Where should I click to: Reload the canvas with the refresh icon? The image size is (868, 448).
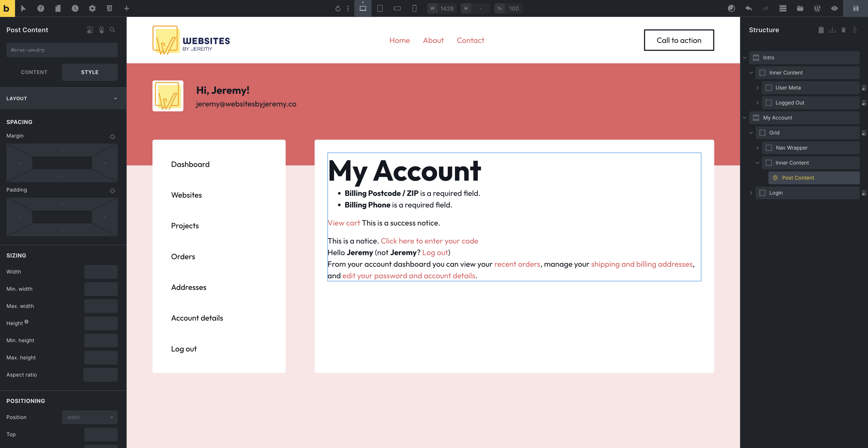pyautogui.click(x=338, y=8)
